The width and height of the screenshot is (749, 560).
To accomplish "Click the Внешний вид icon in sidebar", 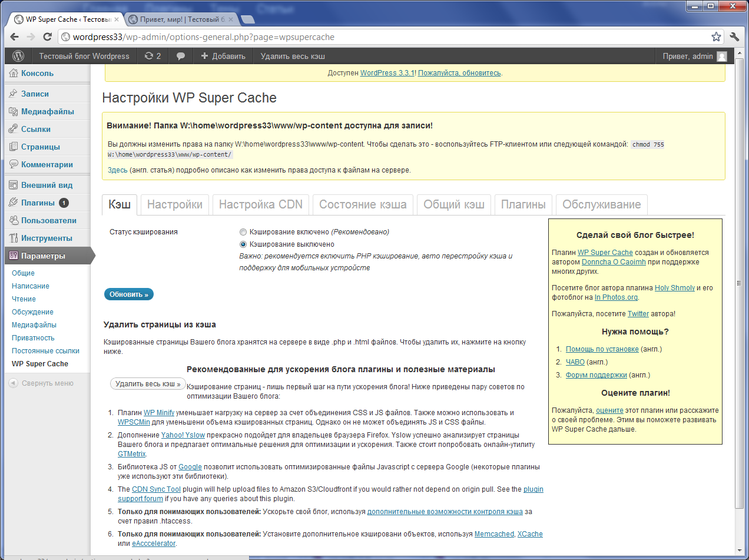I will (x=14, y=185).
